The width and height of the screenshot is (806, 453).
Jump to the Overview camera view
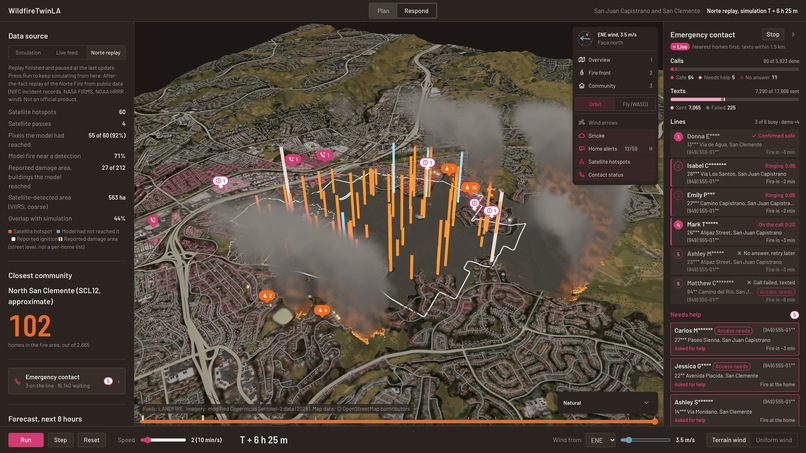[x=615, y=60]
